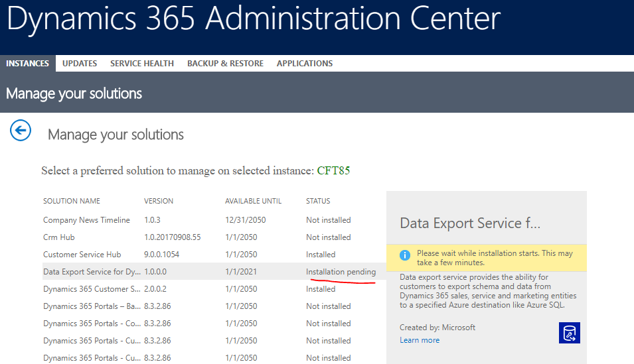This screenshot has width=634, height=364.
Task: Open the SERVICE HEALTH tab
Action: click(x=142, y=64)
